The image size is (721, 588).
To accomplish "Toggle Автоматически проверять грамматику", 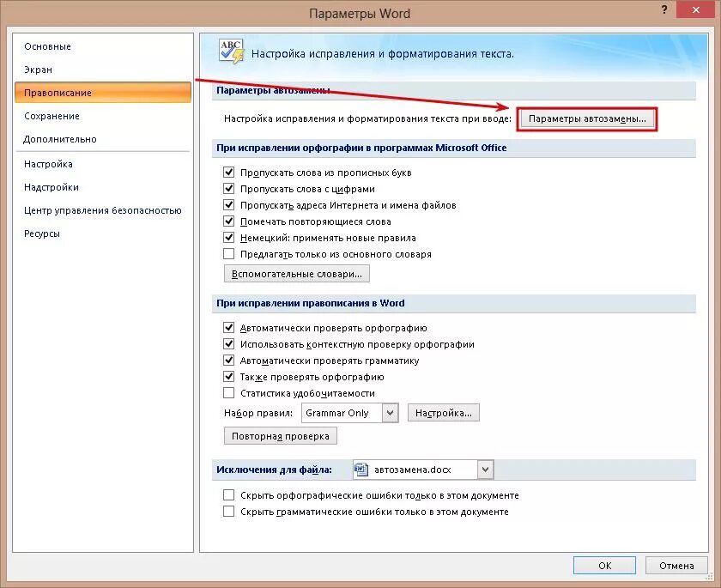I will [228, 360].
